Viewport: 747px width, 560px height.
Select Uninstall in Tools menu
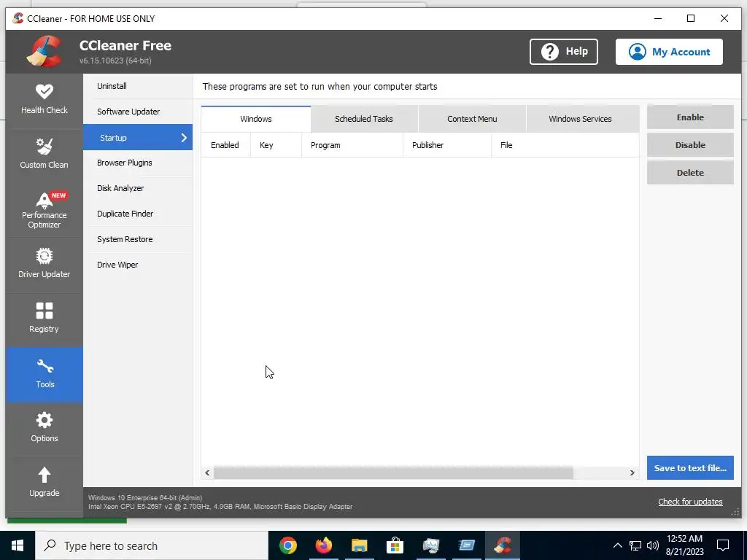tap(138, 86)
